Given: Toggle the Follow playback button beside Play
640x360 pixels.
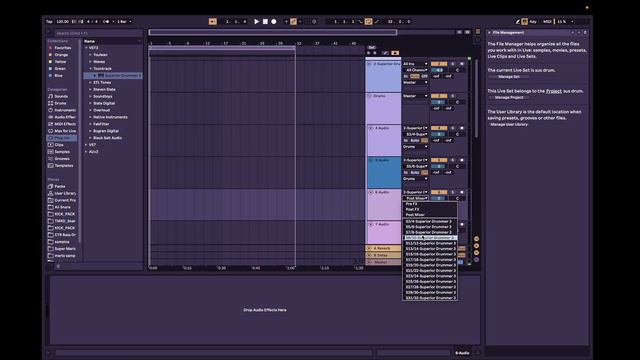Looking at the screenshot, I should click(213, 21).
